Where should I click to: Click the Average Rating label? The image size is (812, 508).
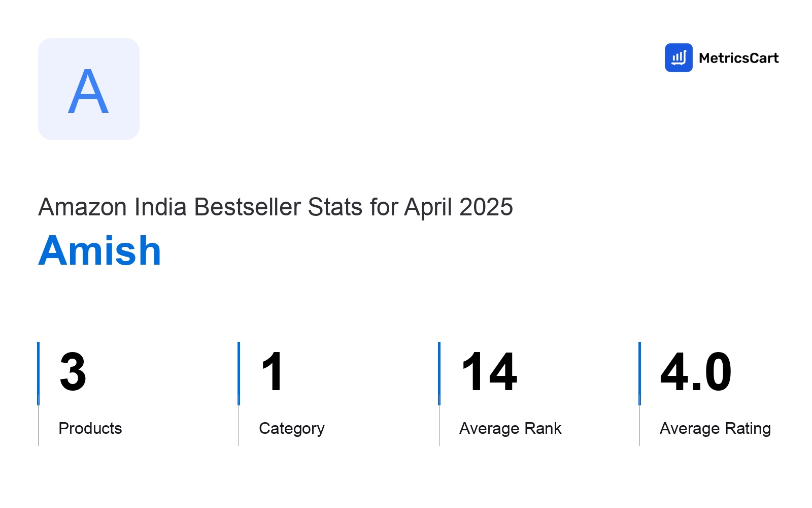tap(715, 428)
